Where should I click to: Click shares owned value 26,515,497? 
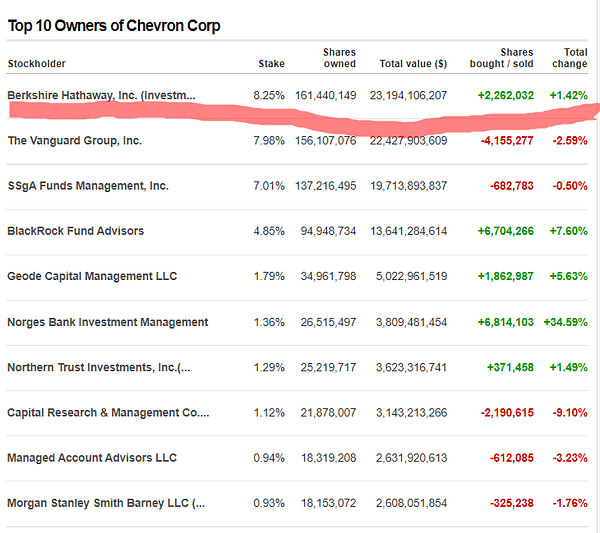pos(328,322)
